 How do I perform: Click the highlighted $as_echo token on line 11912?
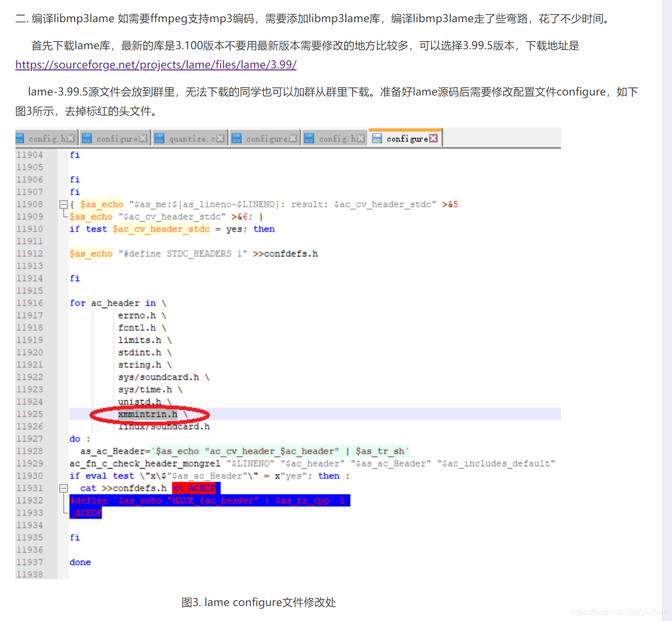(x=91, y=253)
